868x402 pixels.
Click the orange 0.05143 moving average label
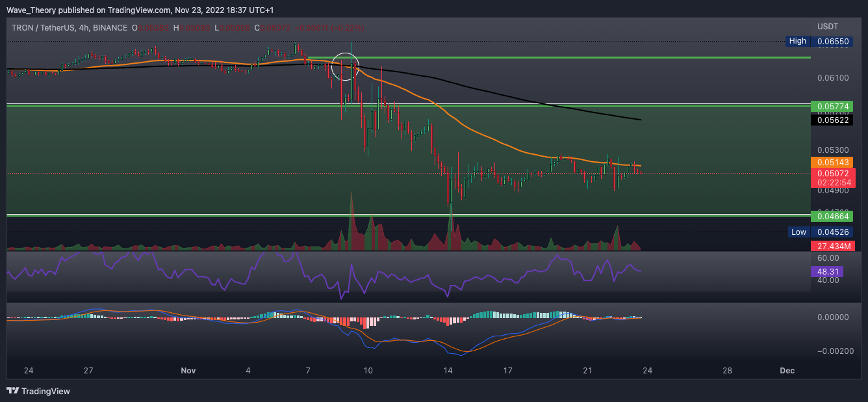tap(832, 162)
